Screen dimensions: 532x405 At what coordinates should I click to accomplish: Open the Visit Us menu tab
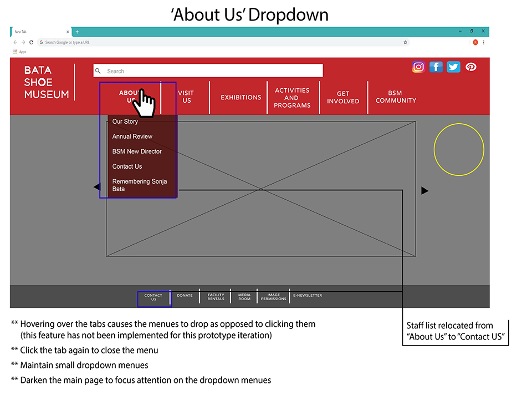tap(186, 97)
